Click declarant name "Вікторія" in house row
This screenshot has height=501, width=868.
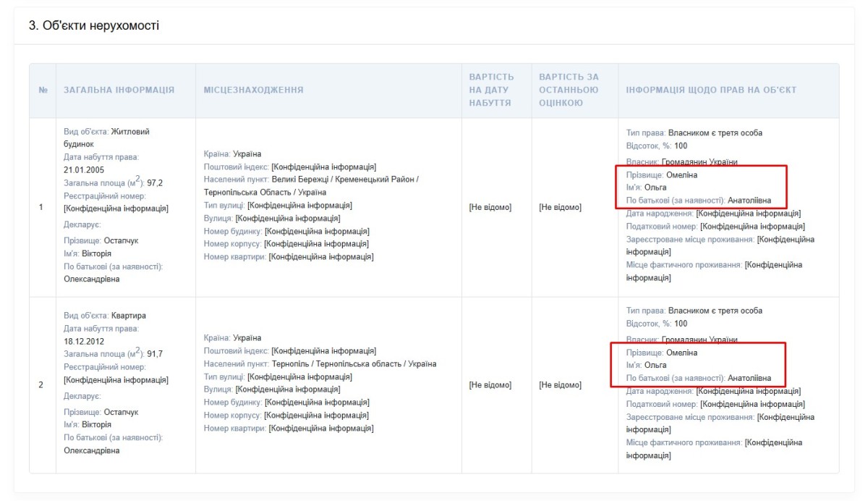pos(96,254)
